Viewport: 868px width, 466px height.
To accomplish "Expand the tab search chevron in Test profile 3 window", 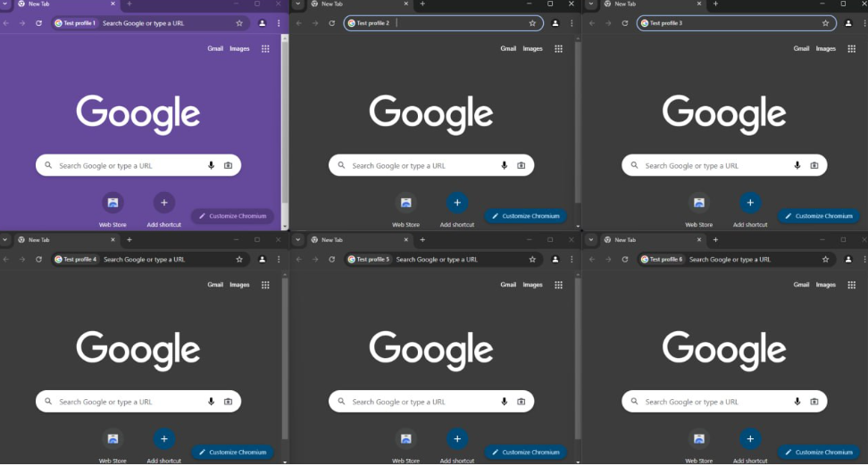I will pyautogui.click(x=591, y=4).
